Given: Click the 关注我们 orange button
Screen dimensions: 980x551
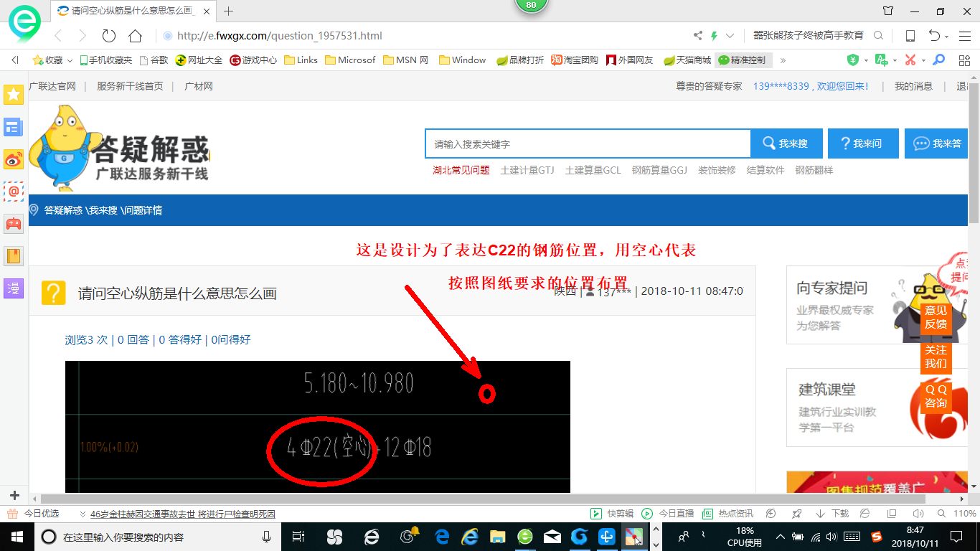Looking at the screenshot, I should point(936,357).
